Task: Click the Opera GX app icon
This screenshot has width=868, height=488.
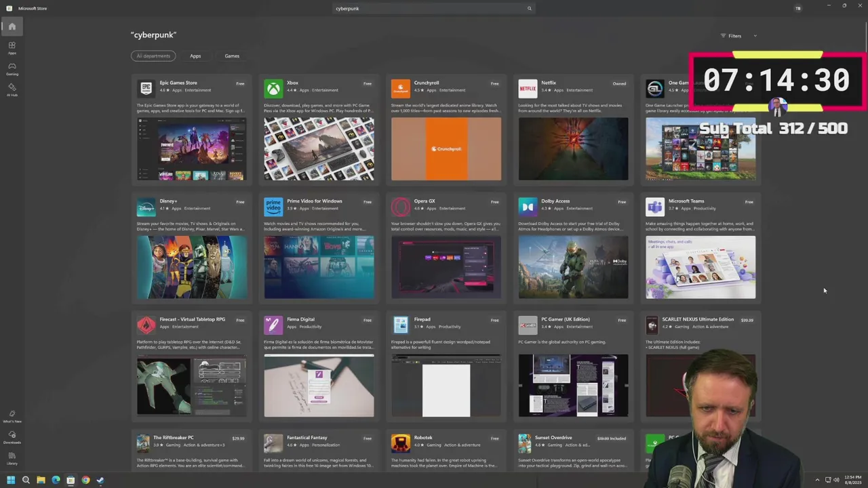Action: pyautogui.click(x=400, y=207)
